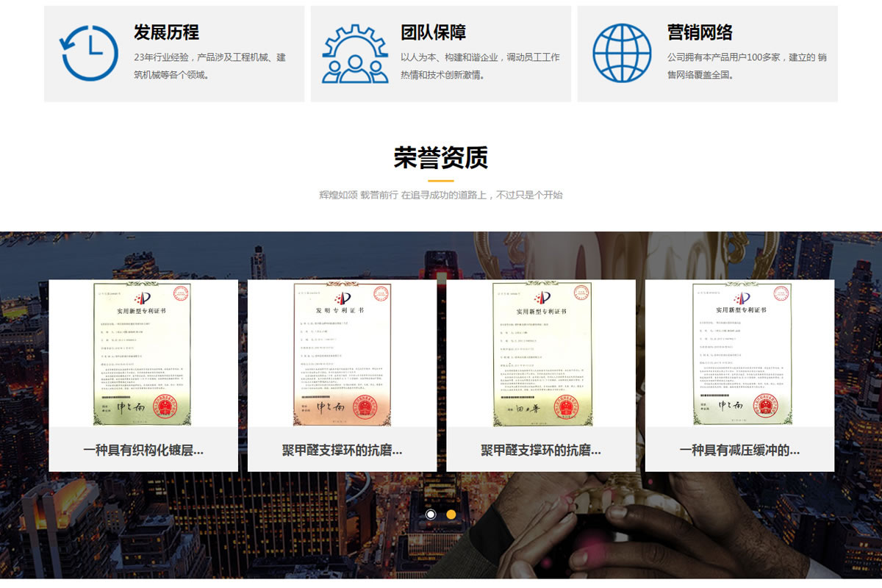This screenshot has height=588, width=882.
Task: View the 一种具有织构化镀层 certificate image
Action: [x=143, y=354]
